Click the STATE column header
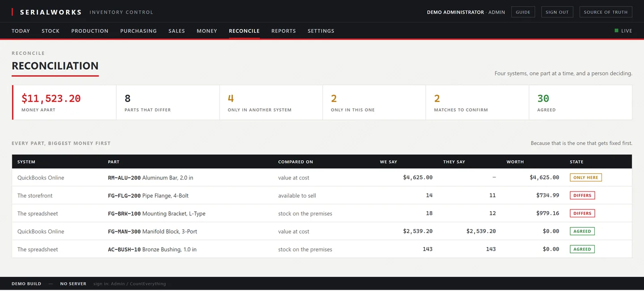The width and height of the screenshot is (644, 291). 576,162
